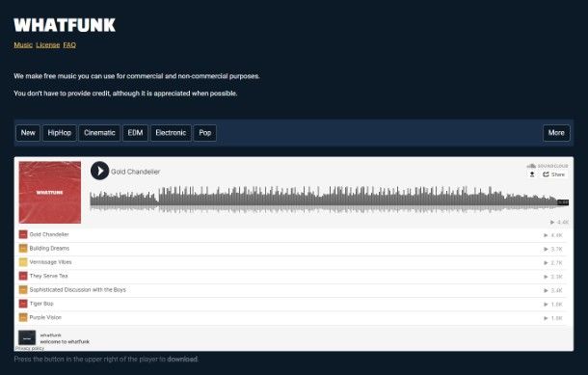Switch to the Cinematic genre
Viewport: 588px width, 375px height.
coord(99,133)
